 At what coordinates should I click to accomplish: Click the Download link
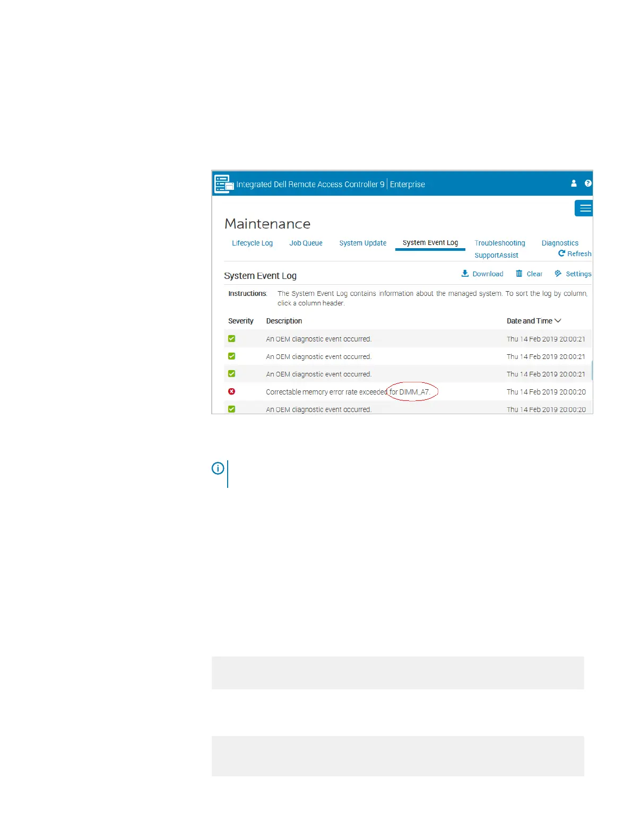[x=482, y=274]
